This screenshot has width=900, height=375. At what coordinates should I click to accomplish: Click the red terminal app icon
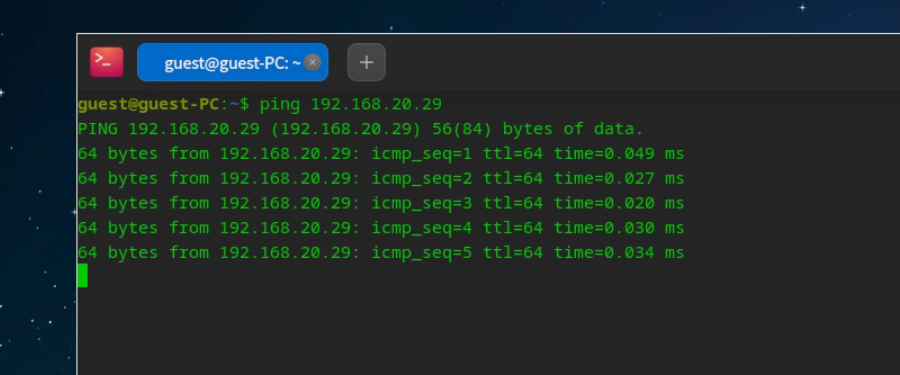click(107, 62)
